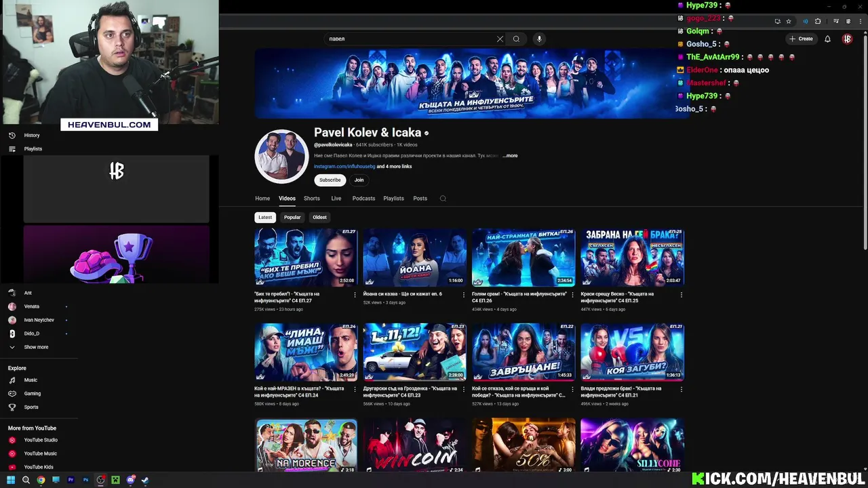Search within channel using magnifier icon
This screenshot has width=868, height=488.
click(x=443, y=199)
